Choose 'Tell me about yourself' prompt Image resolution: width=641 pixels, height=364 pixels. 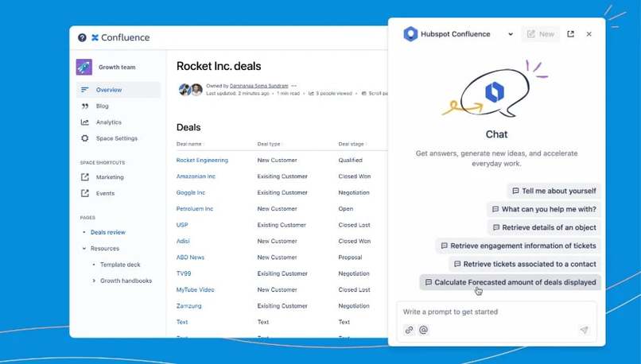(x=554, y=191)
